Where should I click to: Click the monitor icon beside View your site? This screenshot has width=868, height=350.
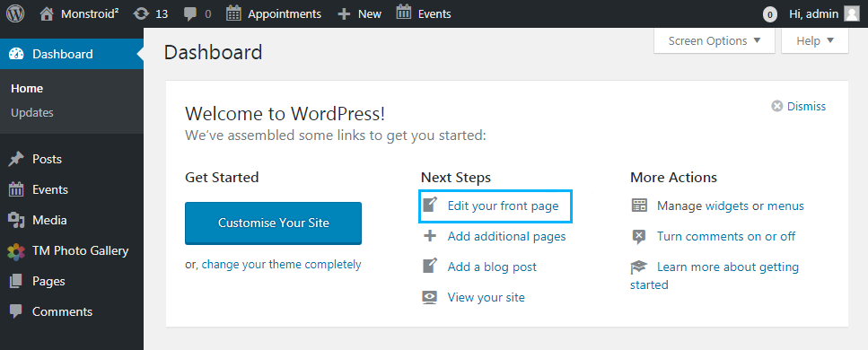430,297
